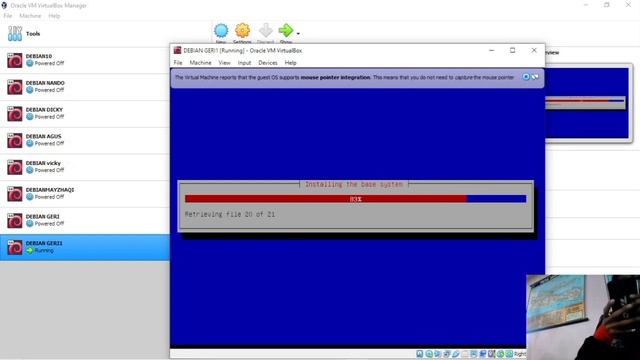Click the Debian swirl icon for DEBIAN10
The width and height of the screenshot is (640, 360).
15,60
